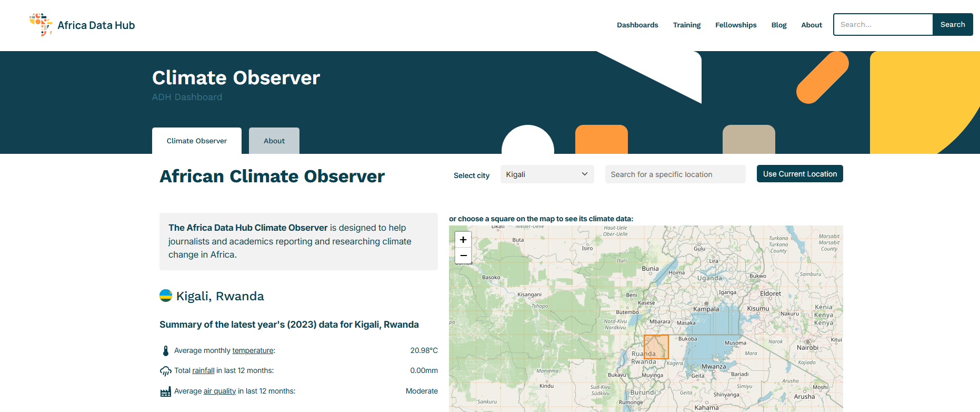The image size is (980, 412).
Task: Click Use Current Location button
Action: [800, 174]
